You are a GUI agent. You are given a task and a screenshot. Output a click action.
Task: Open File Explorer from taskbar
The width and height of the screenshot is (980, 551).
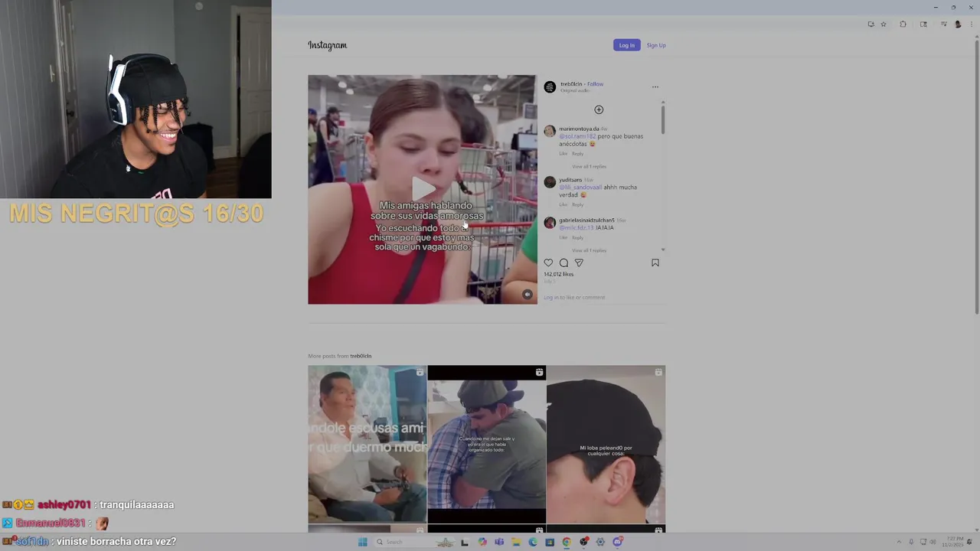516,542
